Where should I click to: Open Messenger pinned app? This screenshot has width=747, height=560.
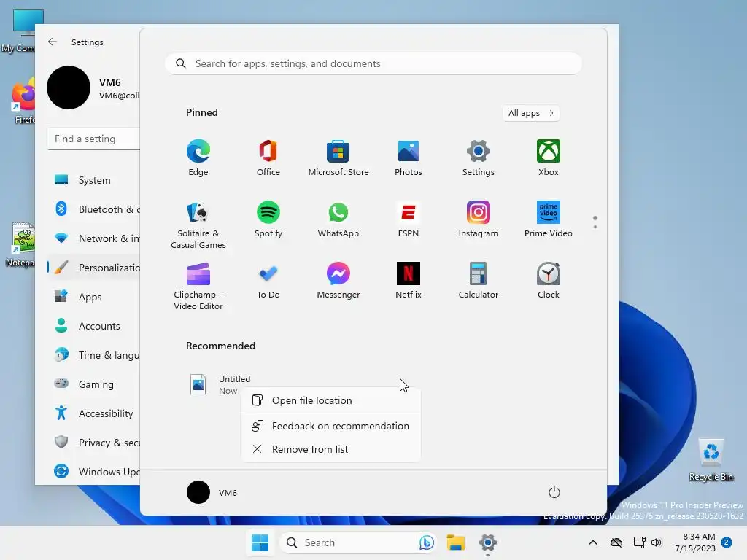point(338,281)
